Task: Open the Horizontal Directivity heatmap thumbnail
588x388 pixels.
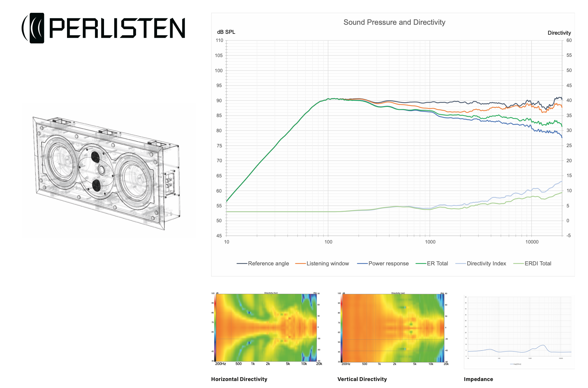Action: tap(266, 328)
